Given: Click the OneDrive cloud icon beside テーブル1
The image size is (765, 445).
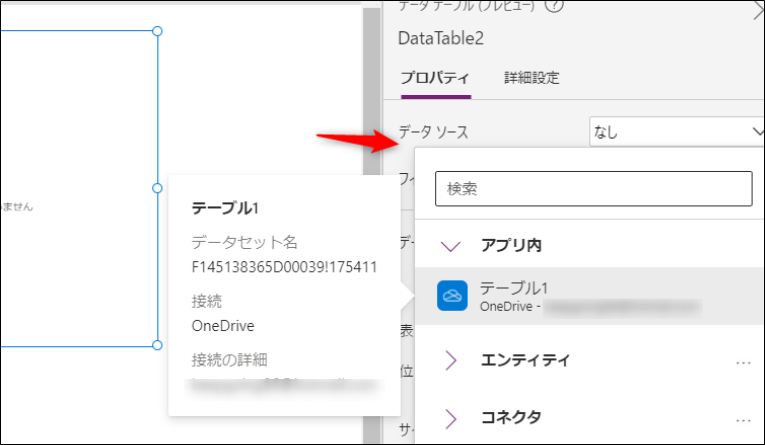Looking at the screenshot, I should [452, 296].
